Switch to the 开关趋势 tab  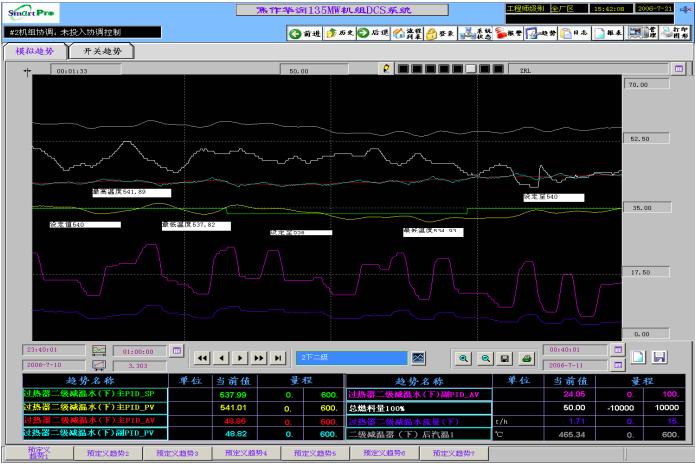click(x=103, y=50)
